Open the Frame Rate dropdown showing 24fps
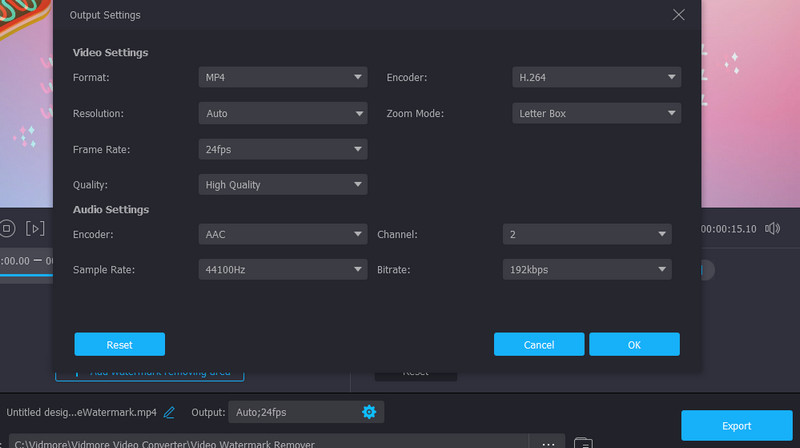800x448 pixels. tap(283, 149)
